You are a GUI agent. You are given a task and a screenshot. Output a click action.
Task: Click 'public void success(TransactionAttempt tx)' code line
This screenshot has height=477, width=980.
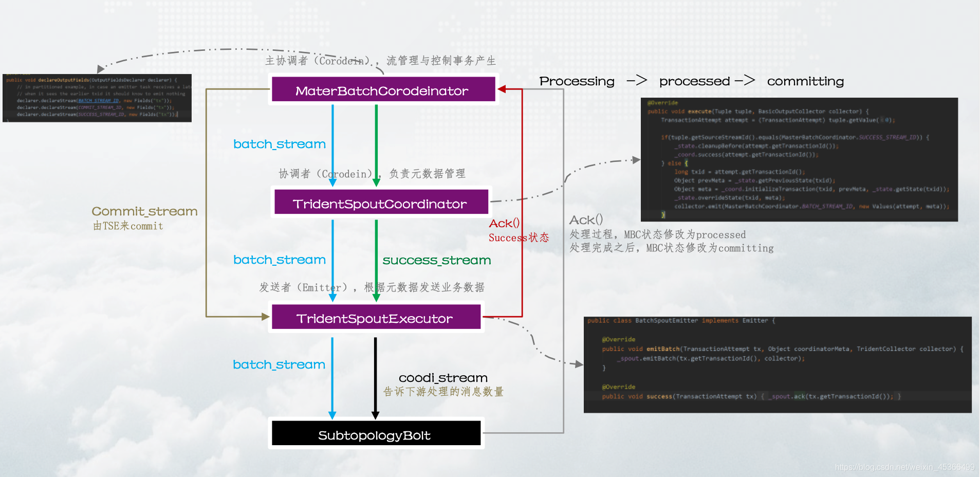[751, 396]
